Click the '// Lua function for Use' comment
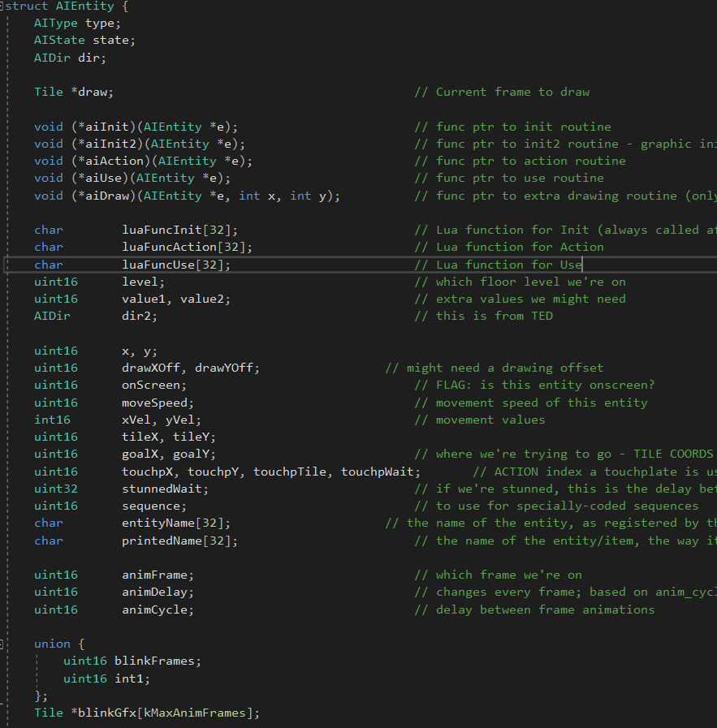This screenshot has width=717, height=728. (499, 265)
